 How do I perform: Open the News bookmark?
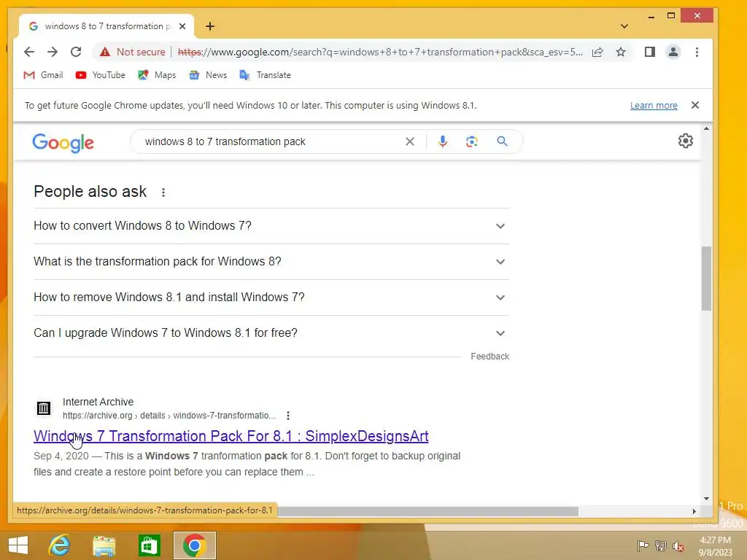(x=208, y=75)
